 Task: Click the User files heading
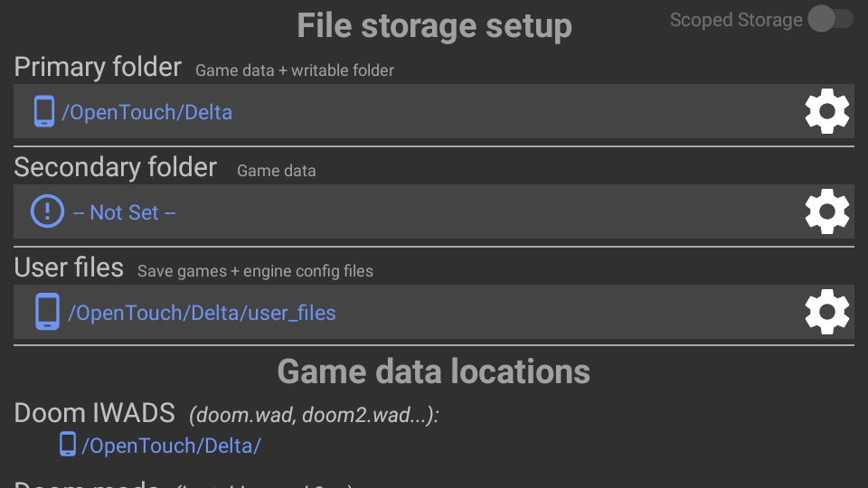(x=69, y=267)
